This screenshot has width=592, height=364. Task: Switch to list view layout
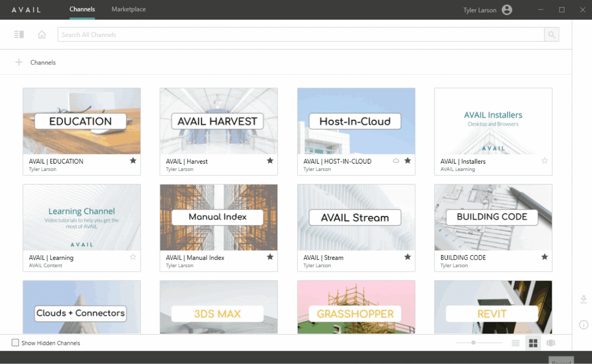tap(515, 343)
